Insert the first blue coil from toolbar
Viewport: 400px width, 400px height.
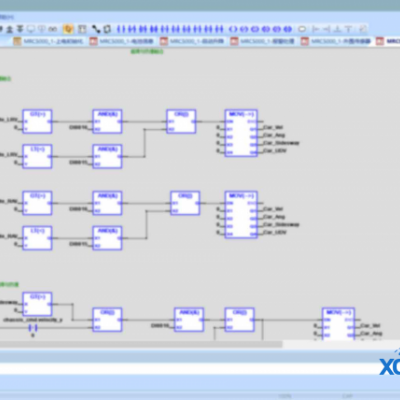click(x=233, y=29)
